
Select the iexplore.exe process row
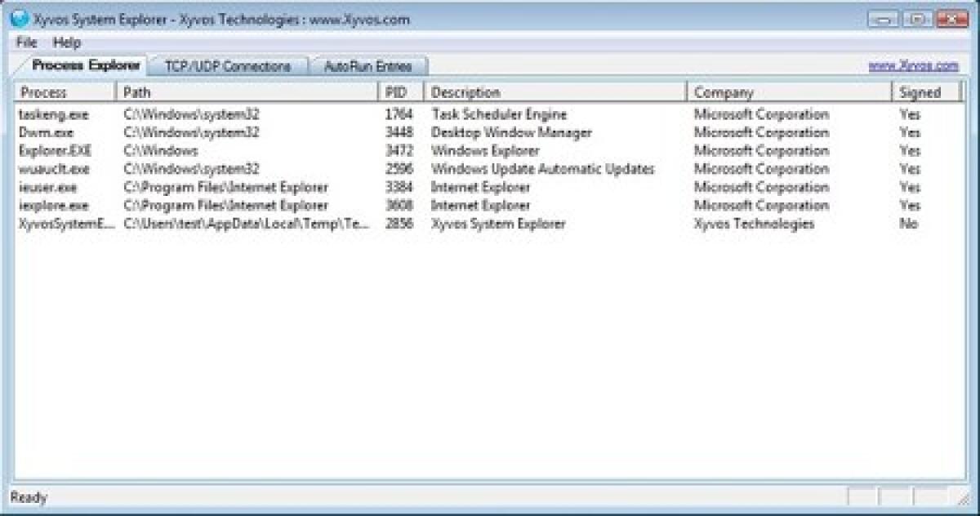click(489, 206)
